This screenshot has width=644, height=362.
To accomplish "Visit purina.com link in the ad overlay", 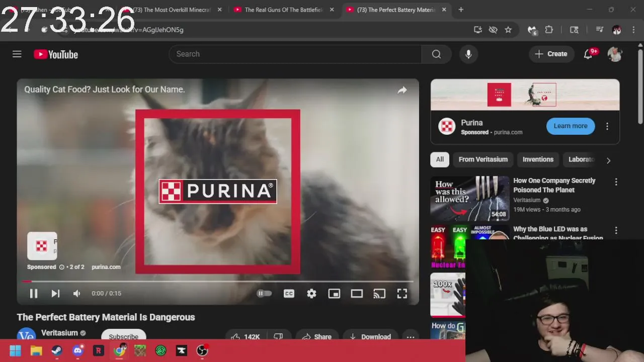I will (106, 267).
